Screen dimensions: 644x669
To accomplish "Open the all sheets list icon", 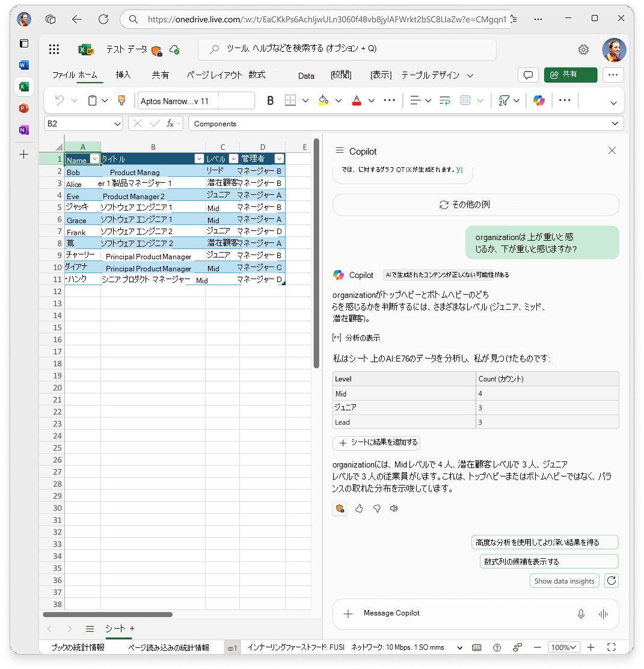I will (x=90, y=629).
